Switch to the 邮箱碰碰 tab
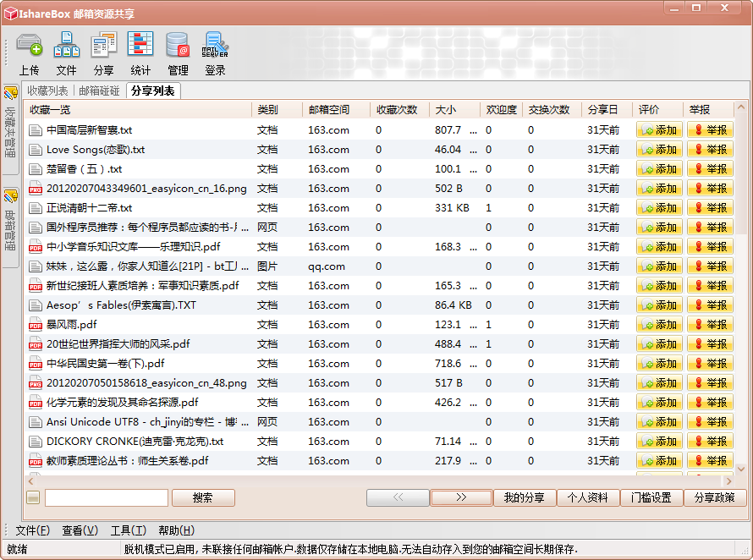Viewport: 753px width, 560px height. coord(99,91)
